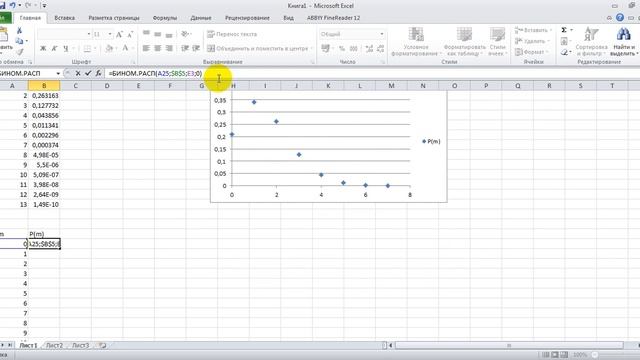This screenshot has height=360, width=640.
Task: Open the Рецензирование ribbon tab
Action: tap(247, 18)
